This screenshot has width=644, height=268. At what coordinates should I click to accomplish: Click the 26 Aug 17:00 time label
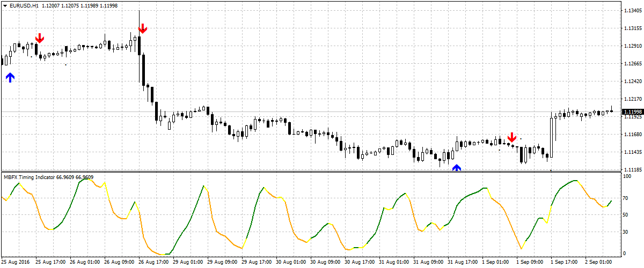pos(154,263)
